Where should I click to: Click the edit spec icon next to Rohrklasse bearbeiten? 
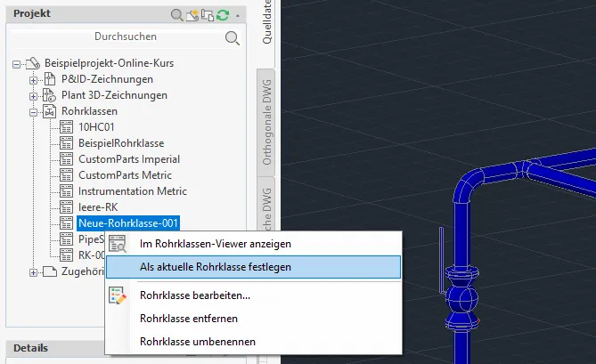click(118, 295)
